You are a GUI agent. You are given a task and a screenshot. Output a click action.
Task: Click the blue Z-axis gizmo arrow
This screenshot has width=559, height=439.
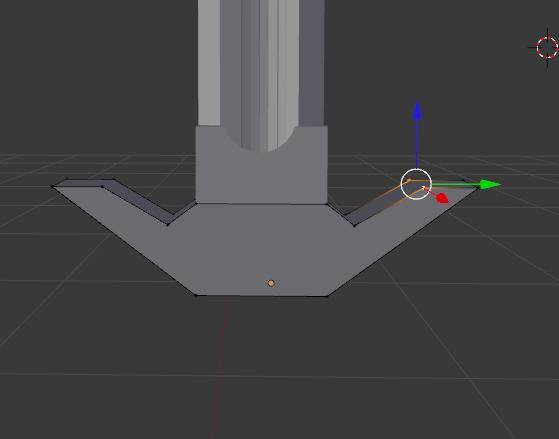coord(417,111)
